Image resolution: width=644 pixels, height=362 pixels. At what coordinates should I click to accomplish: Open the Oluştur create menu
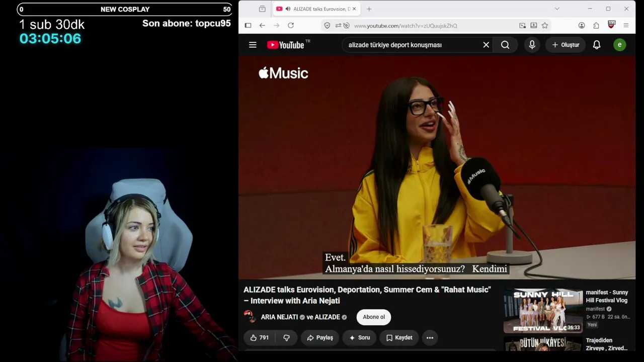pos(566,45)
